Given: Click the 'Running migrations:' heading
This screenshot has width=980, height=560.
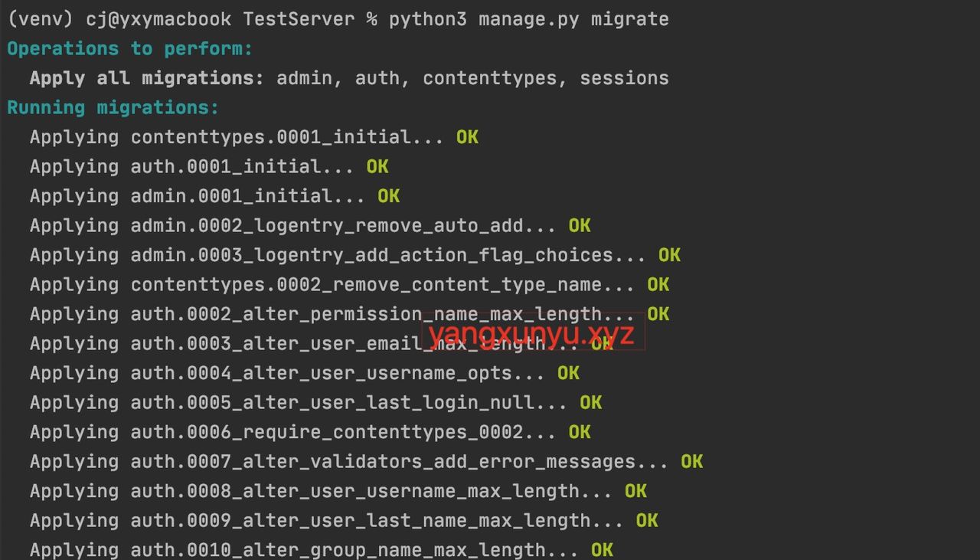Looking at the screenshot, I should pyautogui.click(x=113, y=108).
